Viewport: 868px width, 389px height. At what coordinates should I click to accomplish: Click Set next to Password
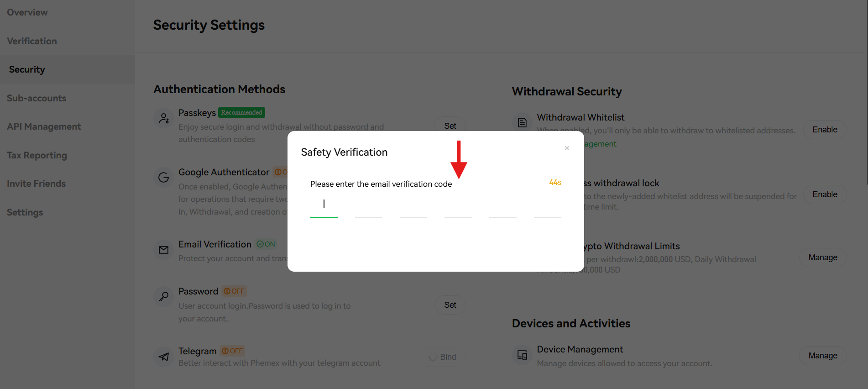pos(450,305)
